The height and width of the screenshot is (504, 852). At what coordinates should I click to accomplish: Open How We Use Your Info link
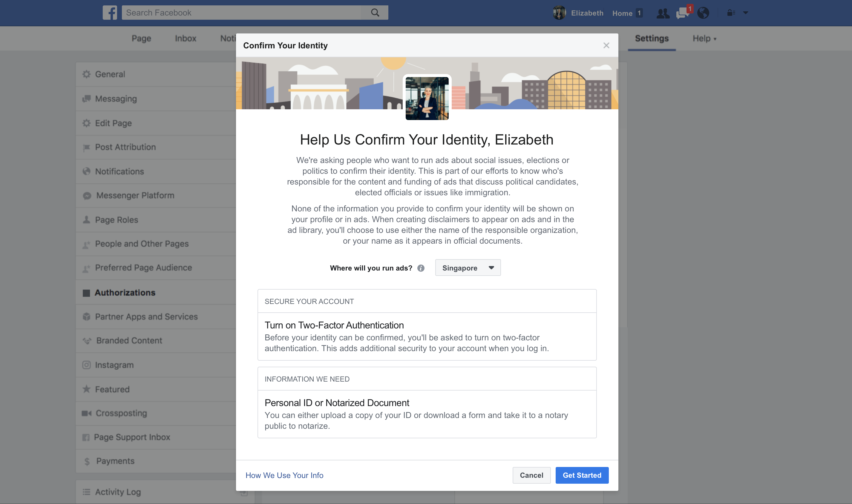pos(284,475)
